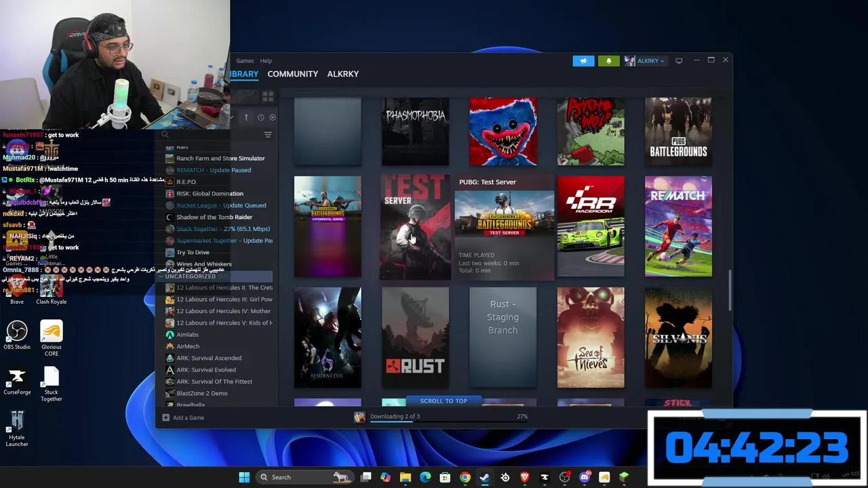Collapse the UNCATEGORIZED section
Screen dimensions: 868x488
(x=191, y=276)
